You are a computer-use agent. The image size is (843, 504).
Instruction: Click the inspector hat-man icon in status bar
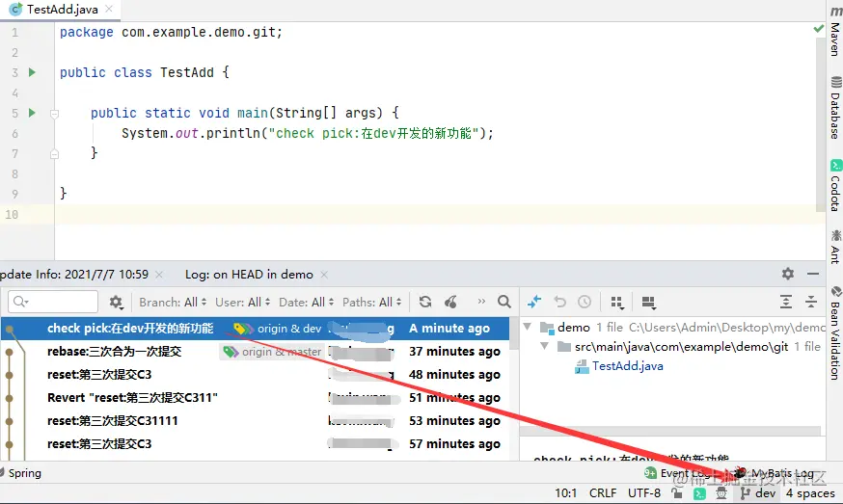tap(721, 492)
